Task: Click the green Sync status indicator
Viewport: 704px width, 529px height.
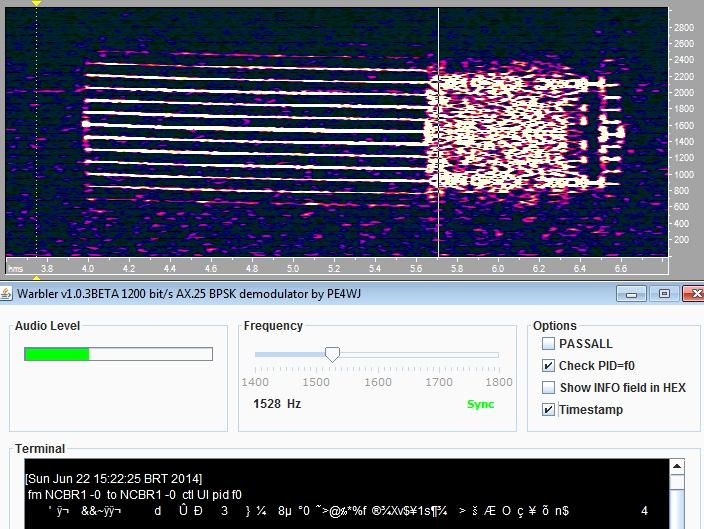Action: pos(480,404)
